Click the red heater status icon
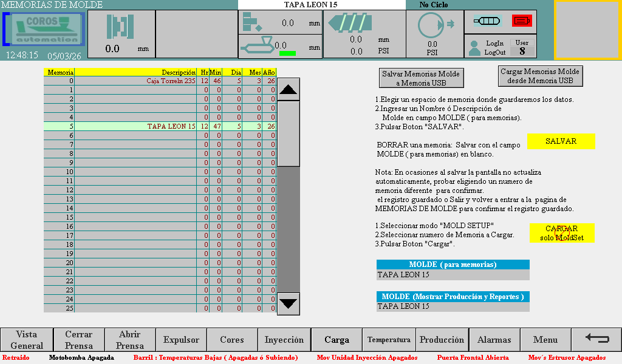622x364 pixels. coord(521,21)
